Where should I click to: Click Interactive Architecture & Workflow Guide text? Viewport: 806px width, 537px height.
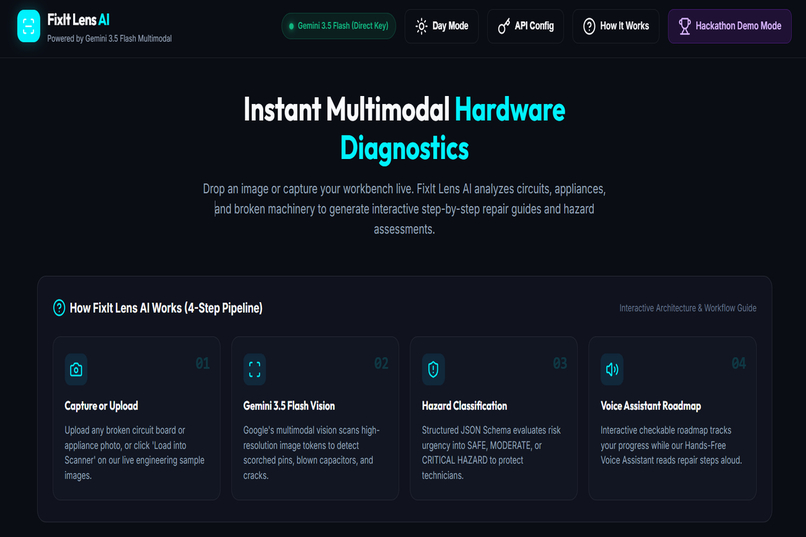coord(687,308)
